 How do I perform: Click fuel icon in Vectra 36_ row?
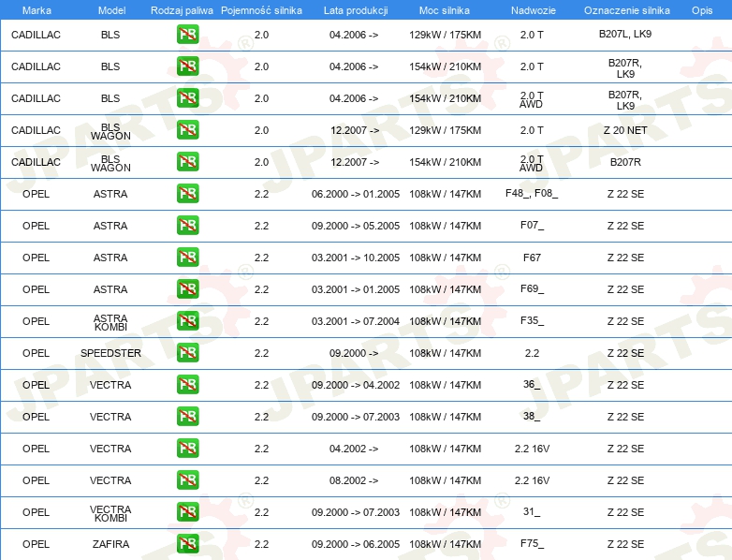[187, 385]
